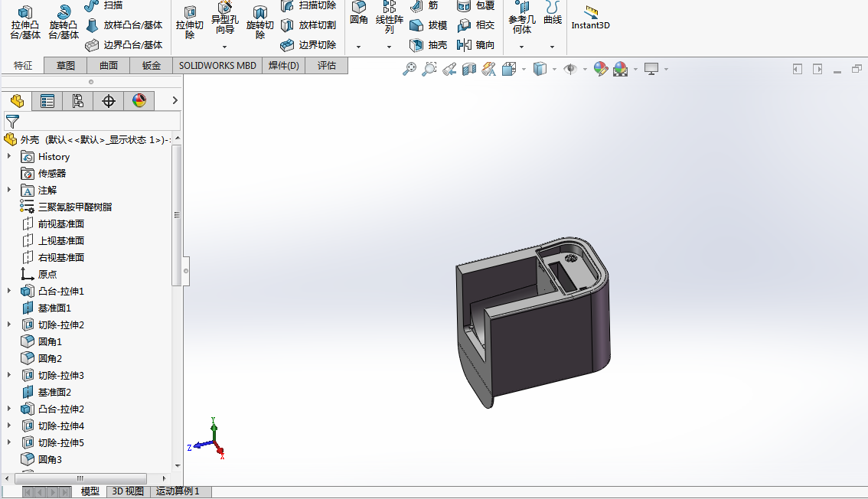Switch to 3D 视图 bottom tab
The width and height of the screenshot is (868, 499).
[128, 491]
